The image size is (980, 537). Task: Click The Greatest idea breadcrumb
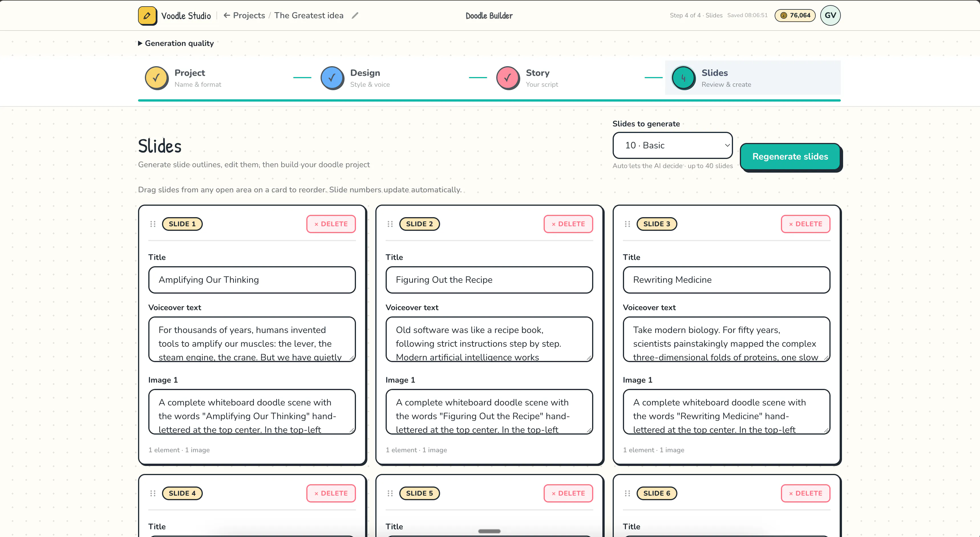pos(309,16)
